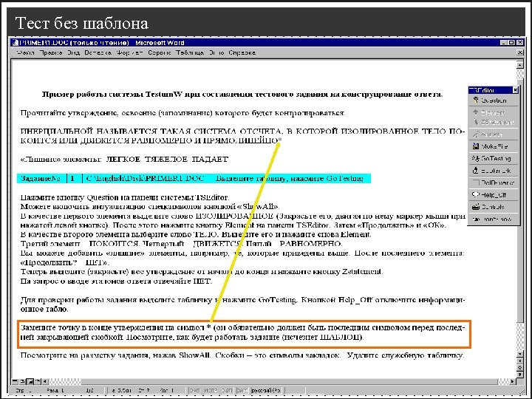Open the Правка menu

tap(51, 53)
